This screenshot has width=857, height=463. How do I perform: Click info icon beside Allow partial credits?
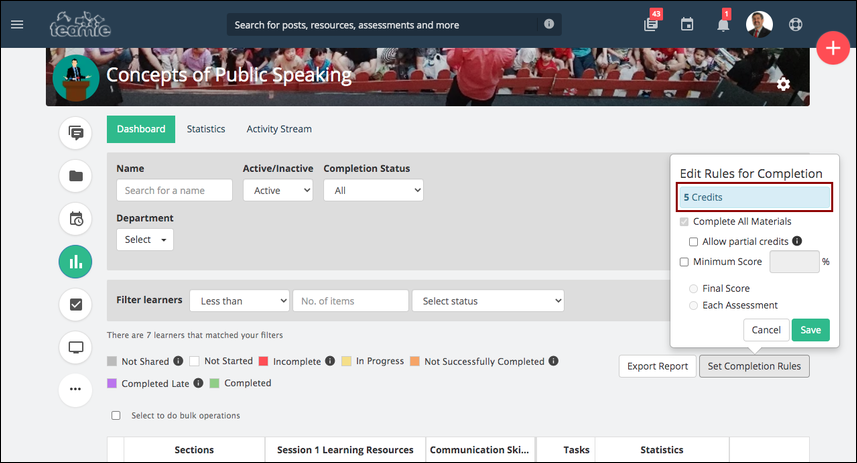[x=797, y=241]
